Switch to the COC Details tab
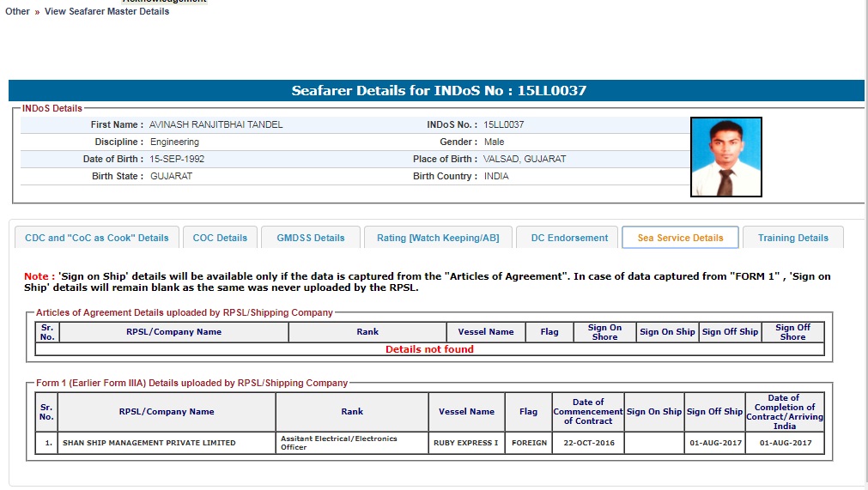 pyautogui.click(x=220, y=238)
